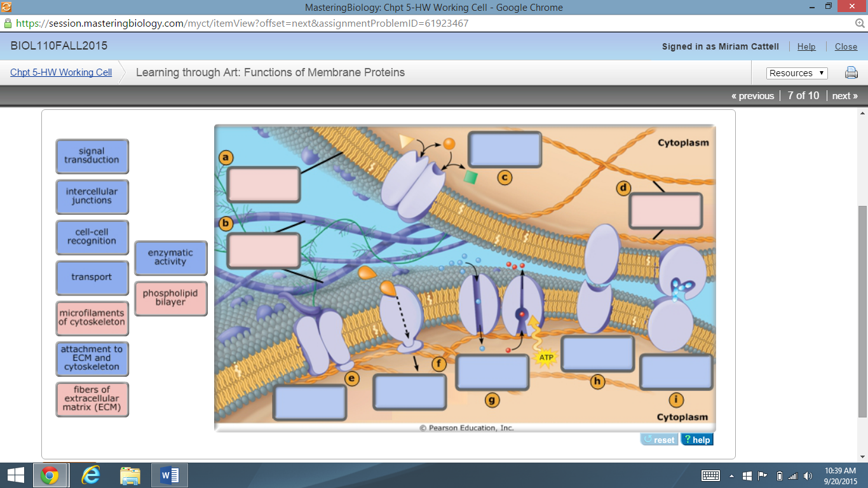868x488 pixels.
Task: Click the page vertical scrollbar thumb
Action: (x=862, y=311)
